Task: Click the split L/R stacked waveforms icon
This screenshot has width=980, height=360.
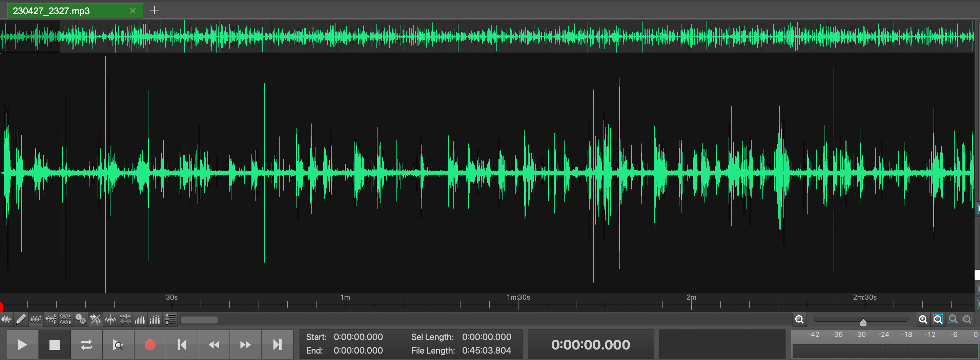Action: (66, 319)
